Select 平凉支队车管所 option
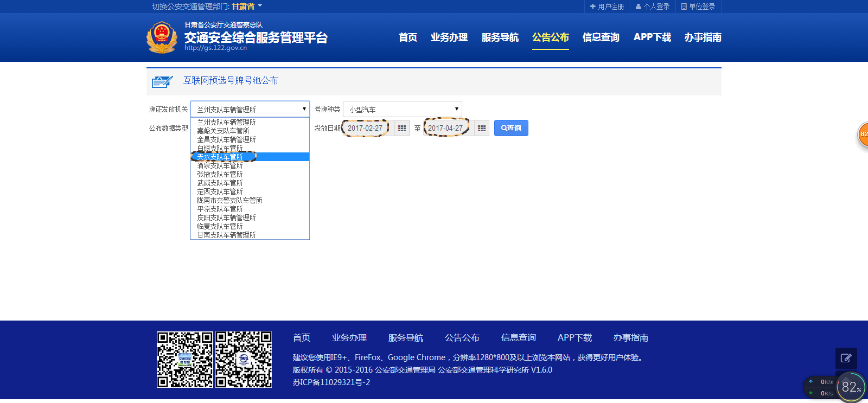Screen dimensions: 868x403 point(250,209)
